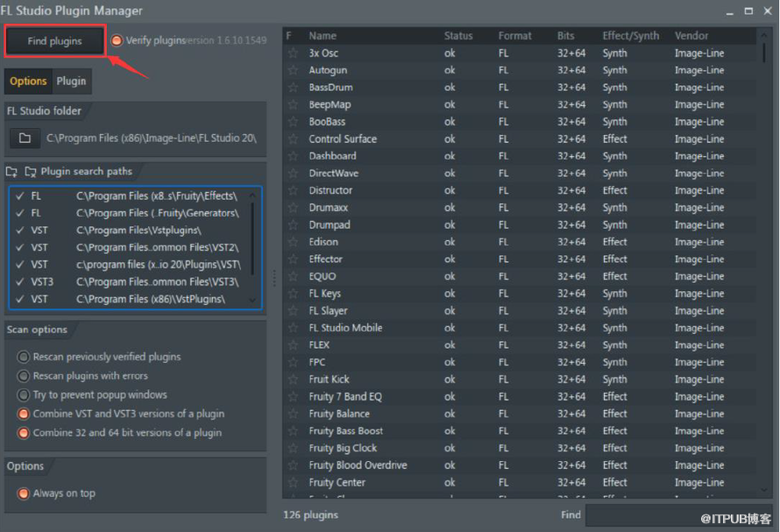This screenshot has height=532, width=780.
Task: Favorite the Edison plugin star
Action: pyautogui.click(x=293, y=242)
